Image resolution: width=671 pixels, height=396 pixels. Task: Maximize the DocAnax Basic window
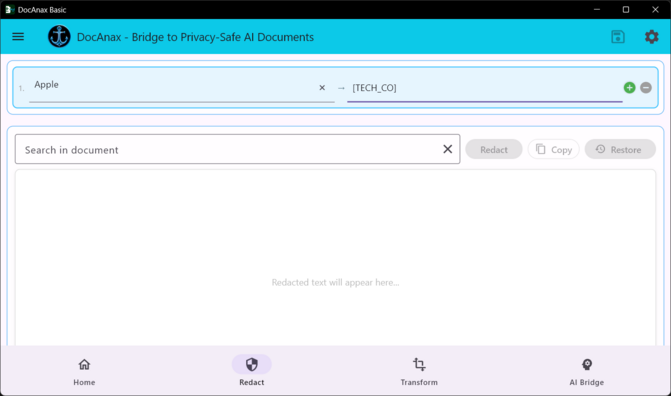point(626,9)
